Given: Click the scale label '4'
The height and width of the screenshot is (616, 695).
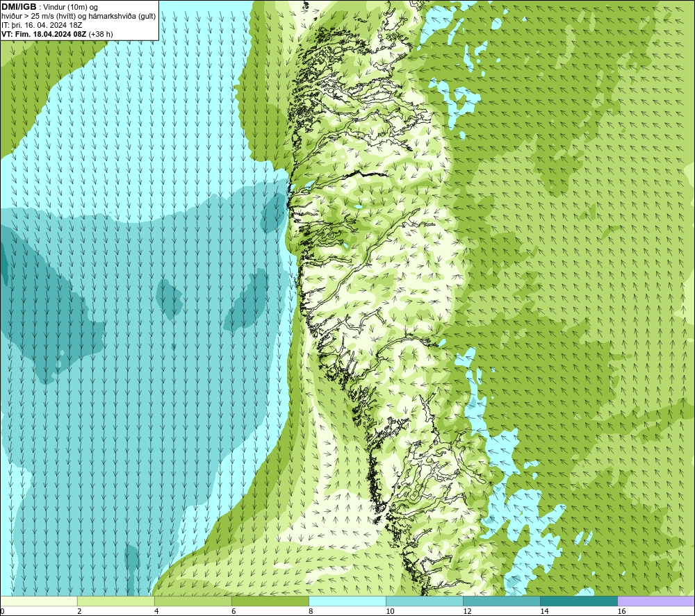Looking at the screenshot, I should [156, 612].
